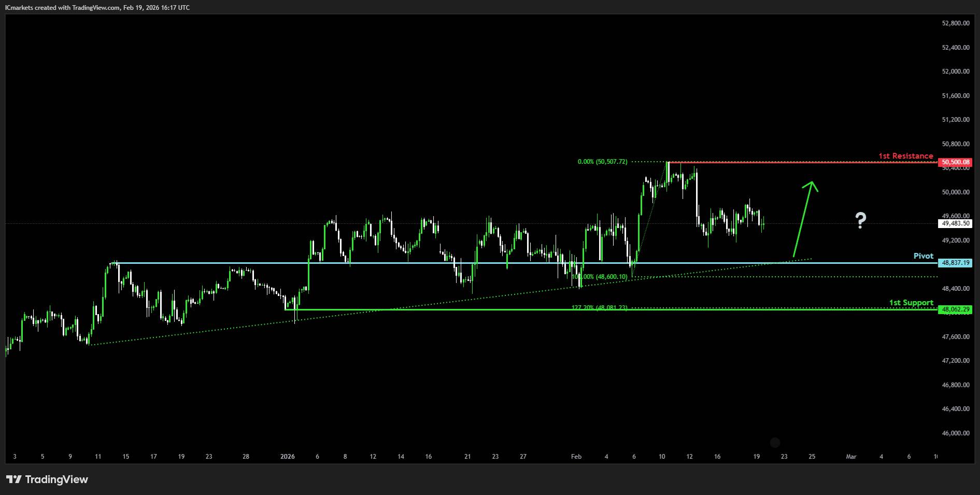
Task: Click the 2026 marker on date axis
Action: click(x=287, y=457)
